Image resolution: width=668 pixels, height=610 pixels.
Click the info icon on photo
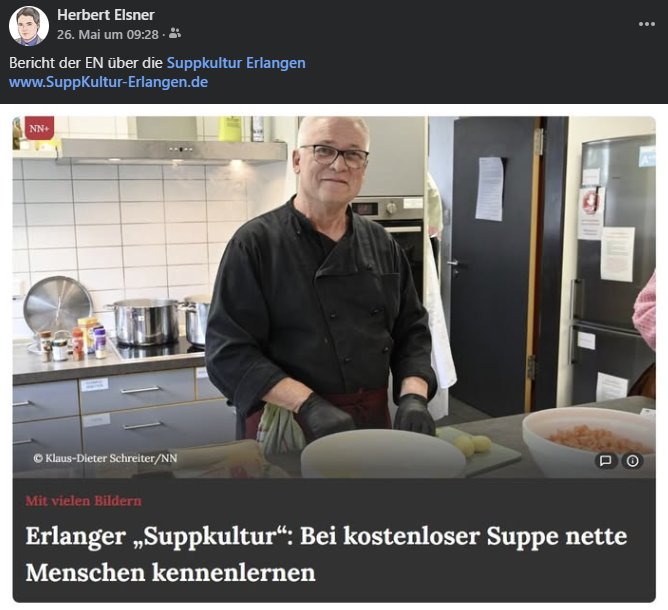pos(632,461)
